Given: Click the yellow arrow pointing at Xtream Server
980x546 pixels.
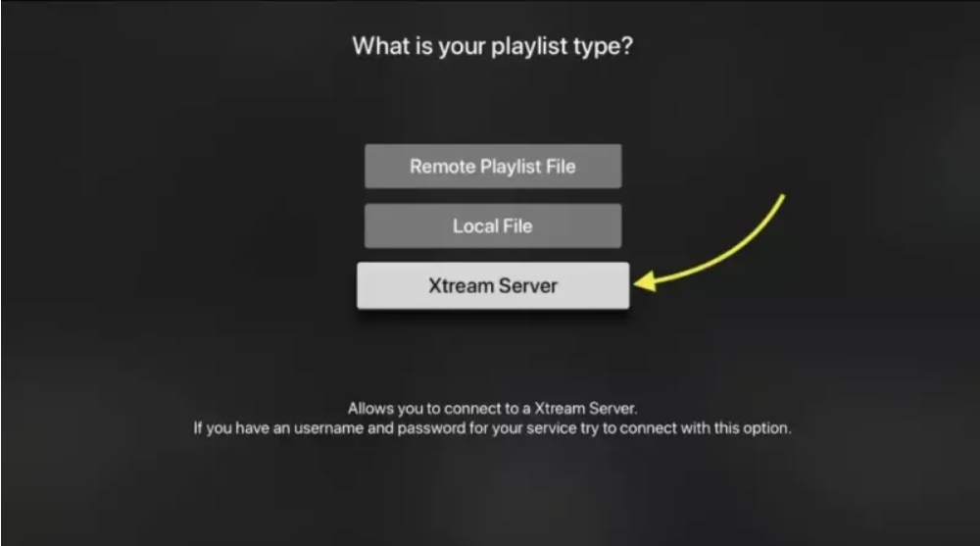Looking at the screenshot, I should point(710,243).
